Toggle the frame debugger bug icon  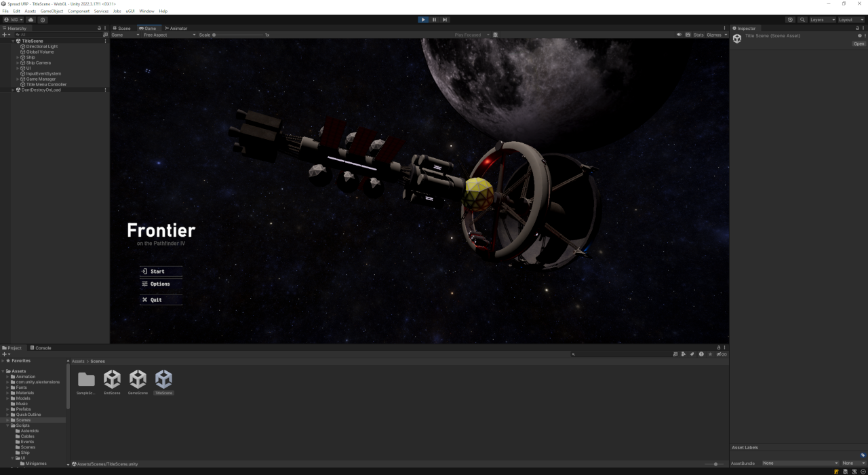coord(495,35)
